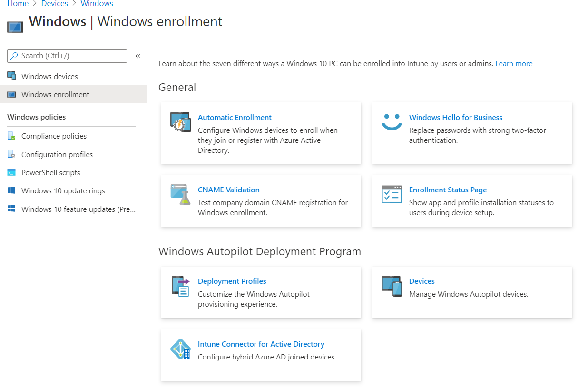Click the Configuration profiles gear icon
Screen dimensions: 588x389
(12, 154)
